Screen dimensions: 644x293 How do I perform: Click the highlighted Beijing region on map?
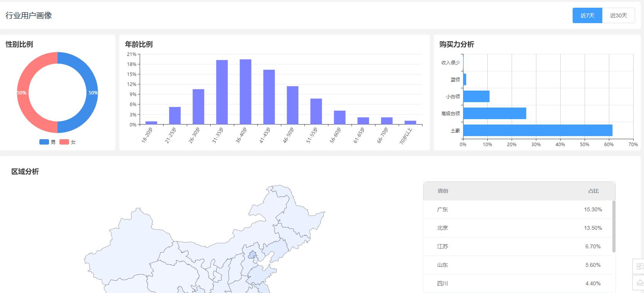pos(252,255)
